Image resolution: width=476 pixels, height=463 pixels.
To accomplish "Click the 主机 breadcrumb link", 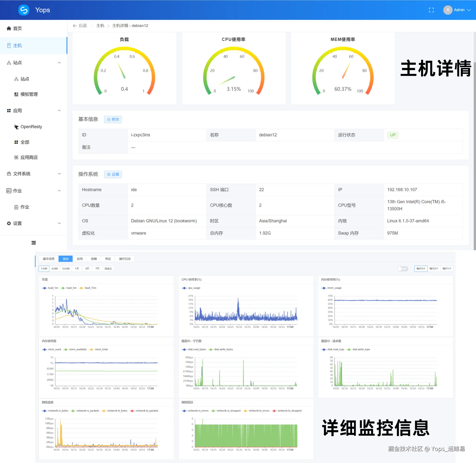I will pyautogui.click(x=100, y=26).
